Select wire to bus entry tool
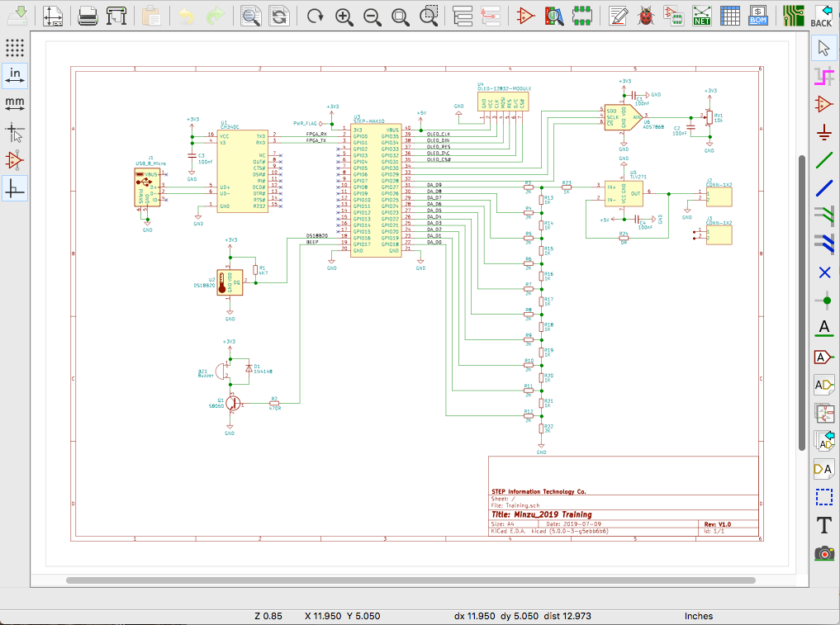Screen dimensions: 840x625 tap(824, 216)
